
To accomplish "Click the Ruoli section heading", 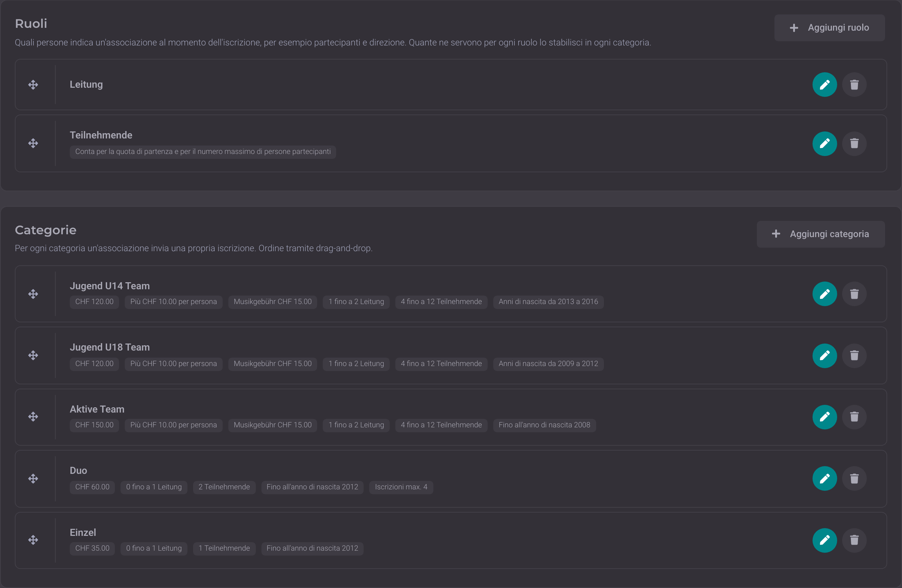I will 31,24.
